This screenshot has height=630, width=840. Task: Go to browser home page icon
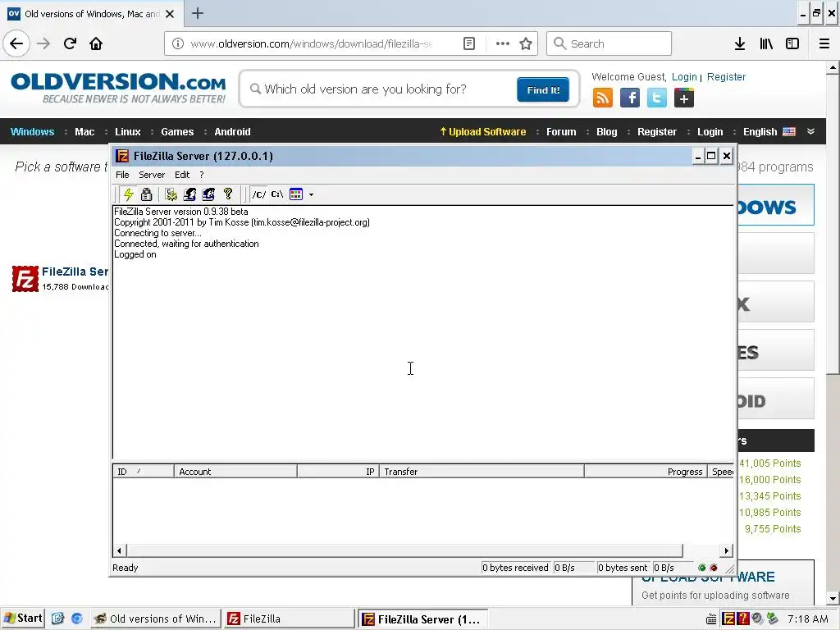96,43
